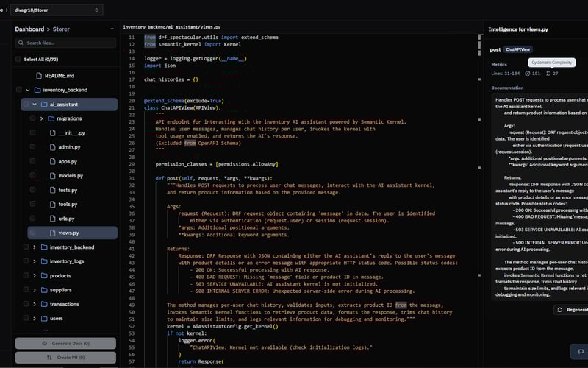This screenshot has width=588, height=368.
Task: Check the ai_assistant folder checkbox
Action: (x=26, y=104)
